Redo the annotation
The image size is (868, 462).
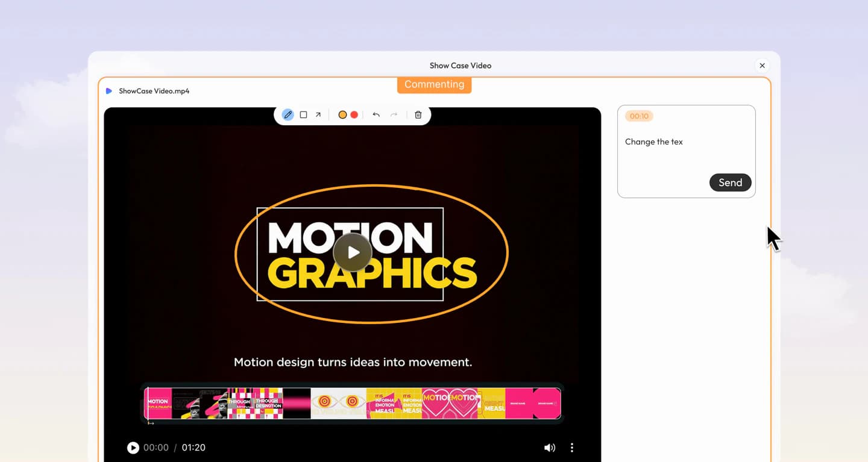coord(394,114)
